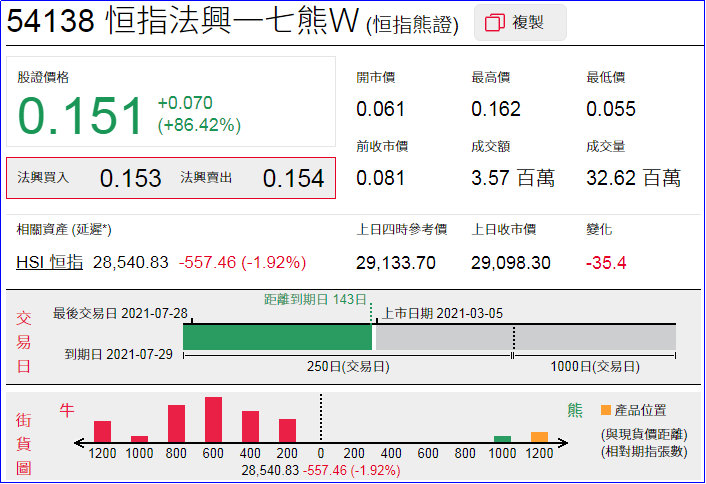
Task: Click the 變化 value -35.4
Action: tap(606, 263)
